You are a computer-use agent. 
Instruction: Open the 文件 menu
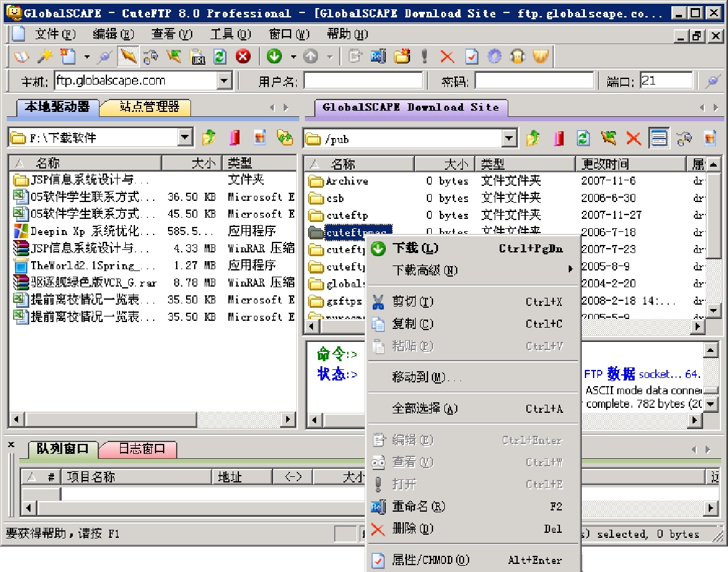55,34
